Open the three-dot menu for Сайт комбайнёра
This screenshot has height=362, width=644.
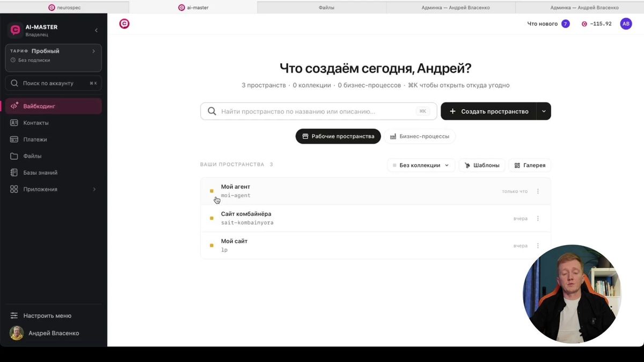pos(538,218)
